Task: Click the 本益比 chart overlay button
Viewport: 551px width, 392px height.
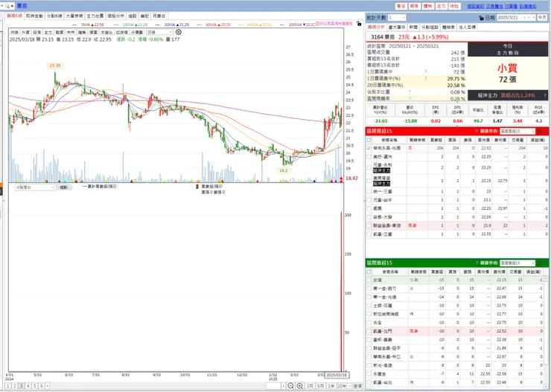Action: click(x=106, y=32)
